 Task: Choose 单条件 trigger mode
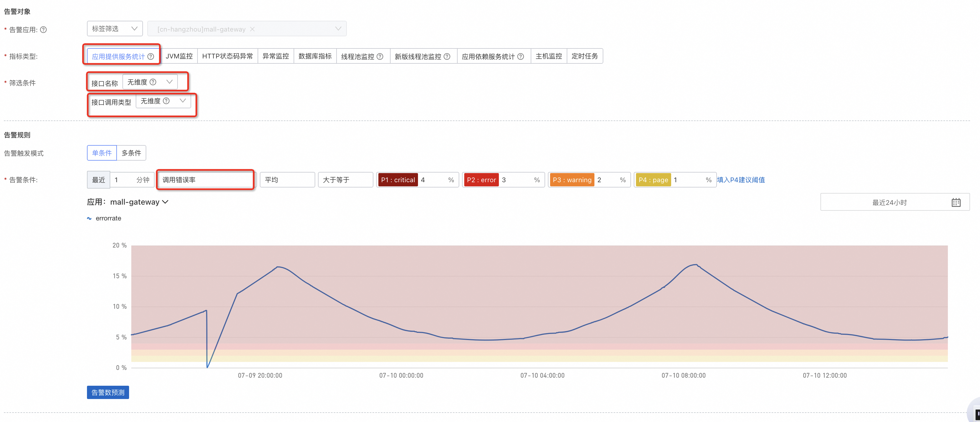pos(102,153)
